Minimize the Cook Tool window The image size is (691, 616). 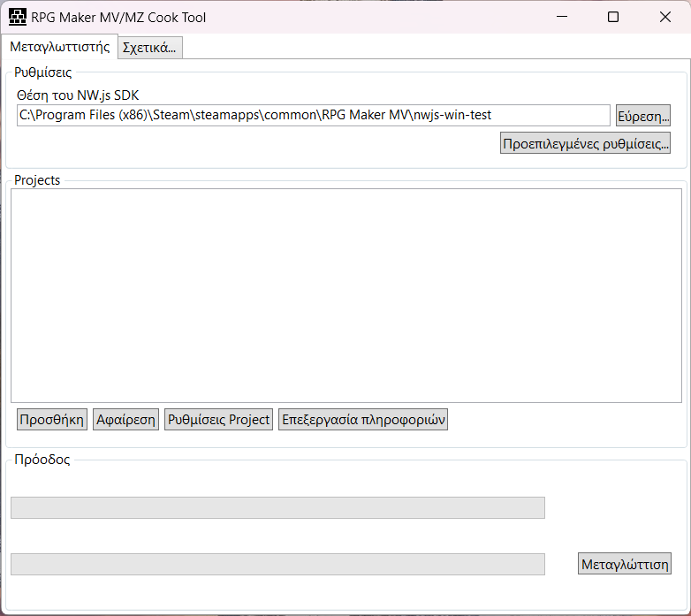[x=562, y=17]
